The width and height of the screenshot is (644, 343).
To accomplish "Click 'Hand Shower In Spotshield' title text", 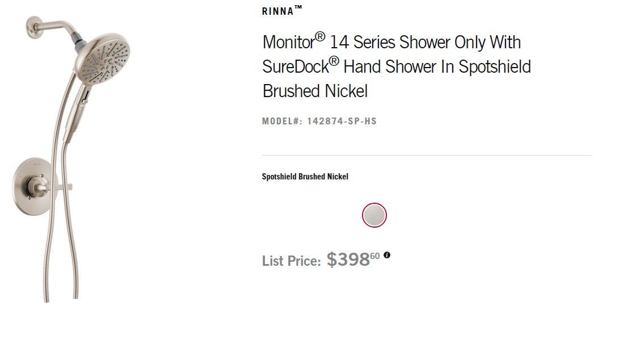I will (x=437, y=67).
